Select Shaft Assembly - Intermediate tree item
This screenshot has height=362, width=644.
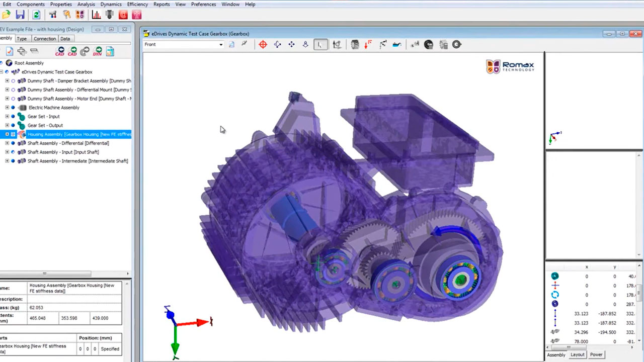coord(77,161)
